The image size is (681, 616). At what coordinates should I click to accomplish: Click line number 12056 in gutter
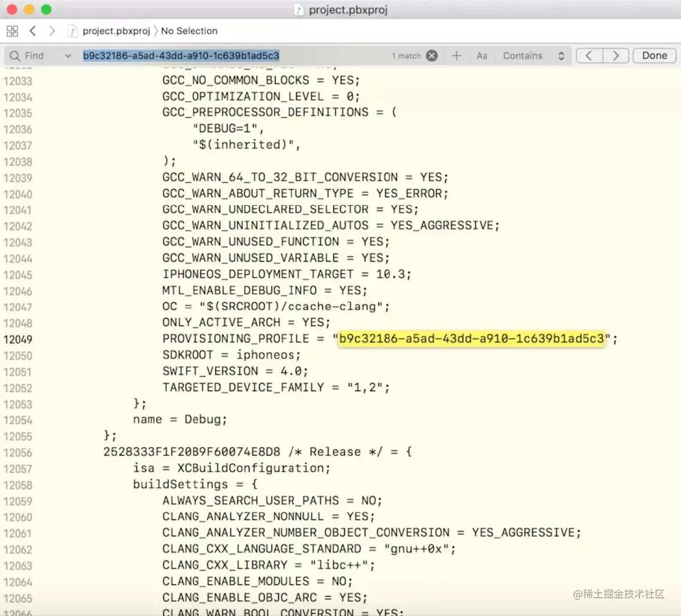(x=18, y=453)
